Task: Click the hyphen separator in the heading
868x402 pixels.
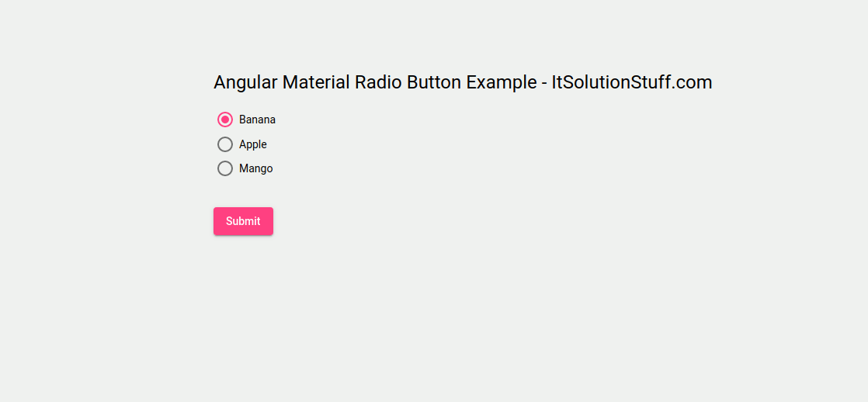Action: pos(544,83)
